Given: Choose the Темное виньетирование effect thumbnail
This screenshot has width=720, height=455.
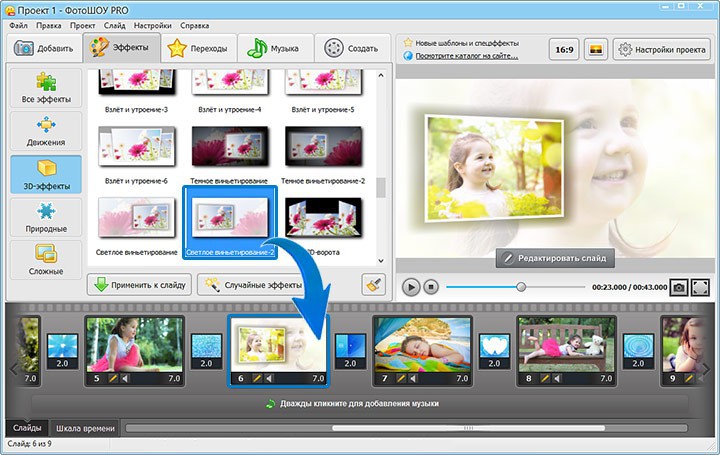Looking at the screenshot, I should point(230,147).
